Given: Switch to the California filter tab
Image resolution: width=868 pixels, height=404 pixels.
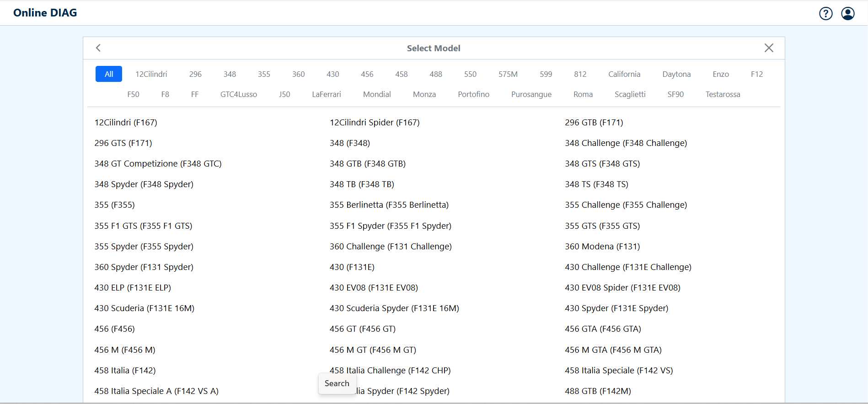Looking at the screenshot, I should 624,74.
